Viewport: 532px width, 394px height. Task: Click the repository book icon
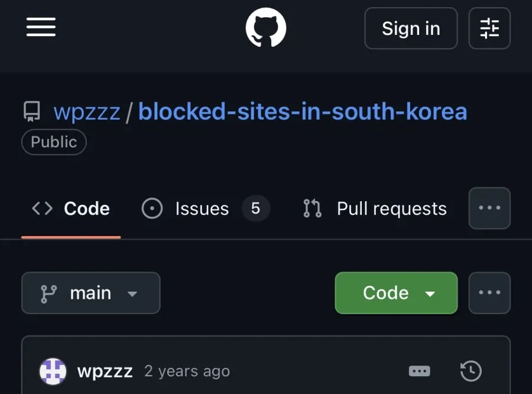[x=32, y=111]
